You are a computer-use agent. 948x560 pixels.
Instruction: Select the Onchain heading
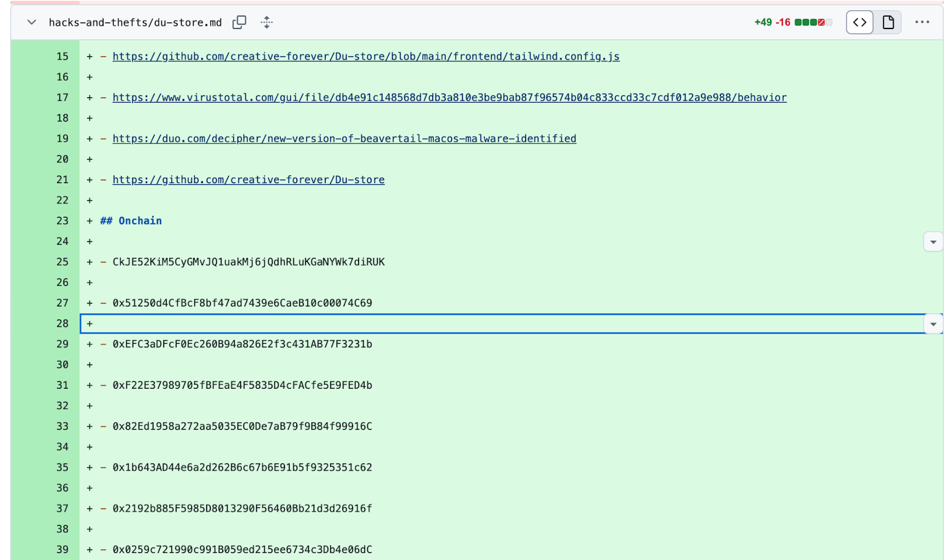[x=131, y=220]
